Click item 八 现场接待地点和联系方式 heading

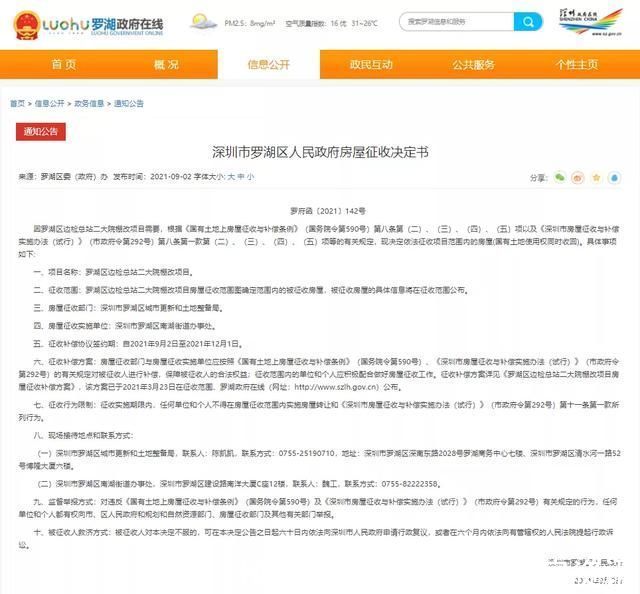point(84,436)
